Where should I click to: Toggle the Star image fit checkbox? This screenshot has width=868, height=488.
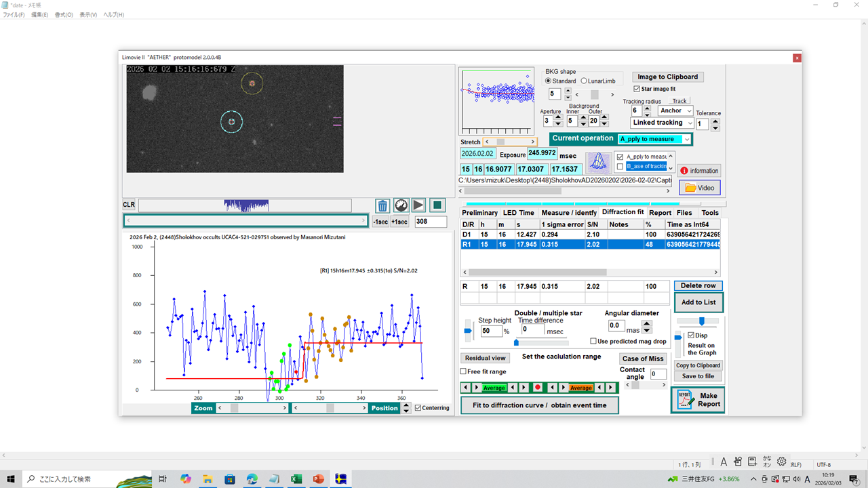point(637,89)
